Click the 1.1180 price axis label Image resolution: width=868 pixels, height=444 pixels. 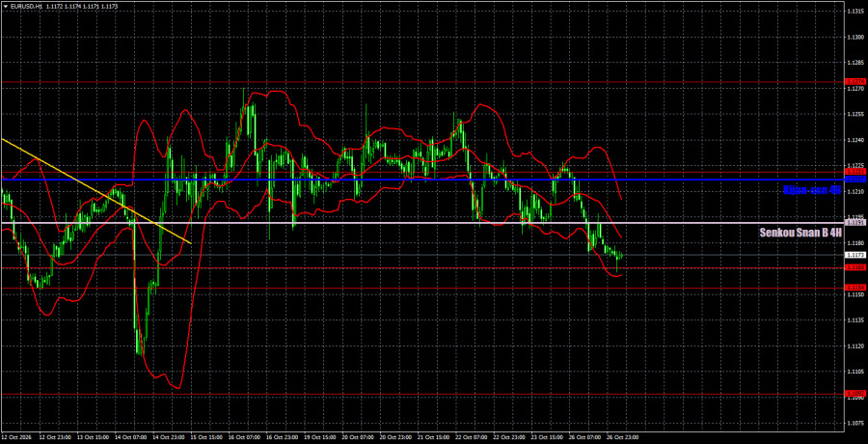point(855,243)
